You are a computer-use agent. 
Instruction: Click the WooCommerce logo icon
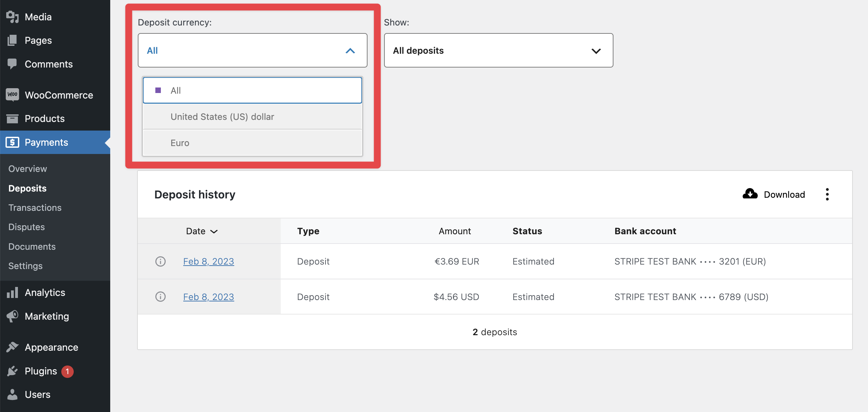point(12,95)
